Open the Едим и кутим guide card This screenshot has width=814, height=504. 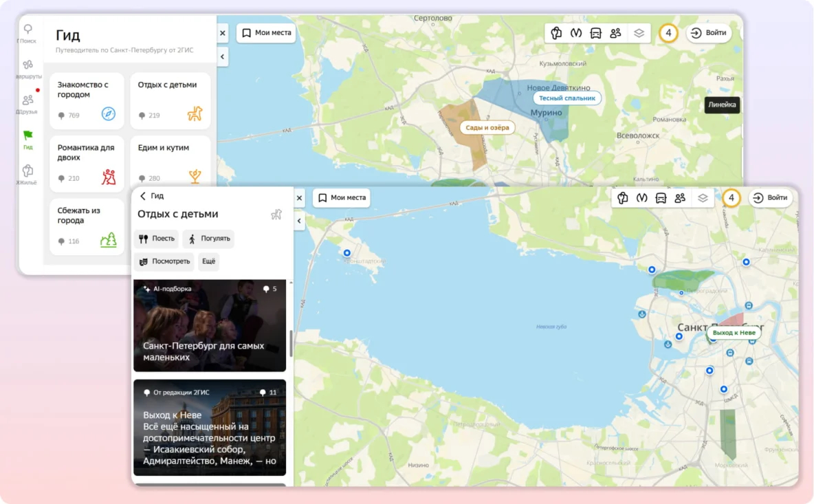(170, 160)
